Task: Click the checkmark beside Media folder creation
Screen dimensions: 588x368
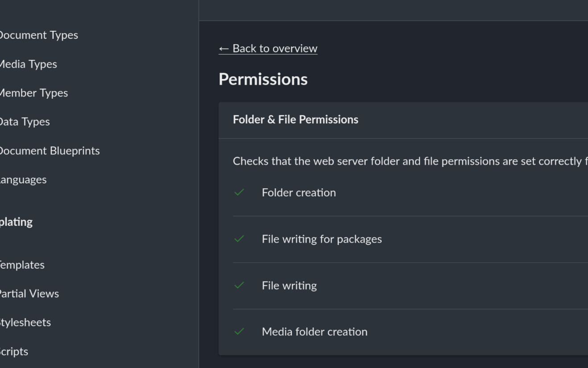Action: (x=240, y=331)
